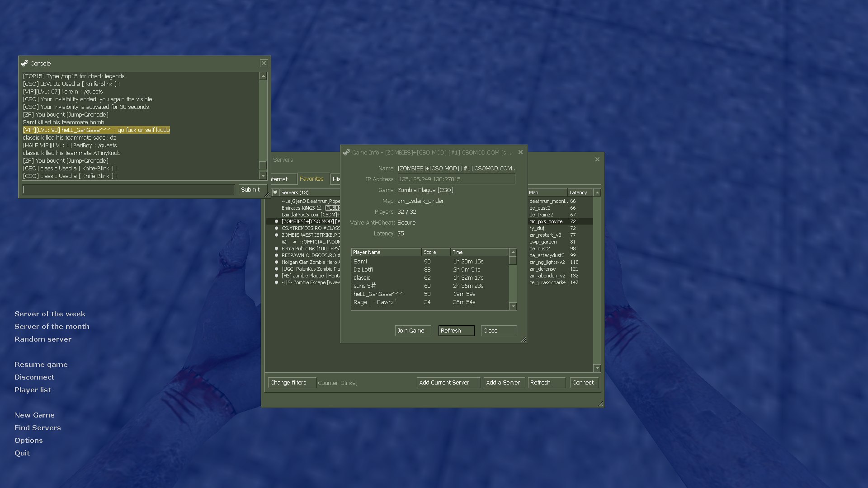Switch to the Favorites tab
The image size is (868, 488).
pyautogui.click(x=311, y=179)
